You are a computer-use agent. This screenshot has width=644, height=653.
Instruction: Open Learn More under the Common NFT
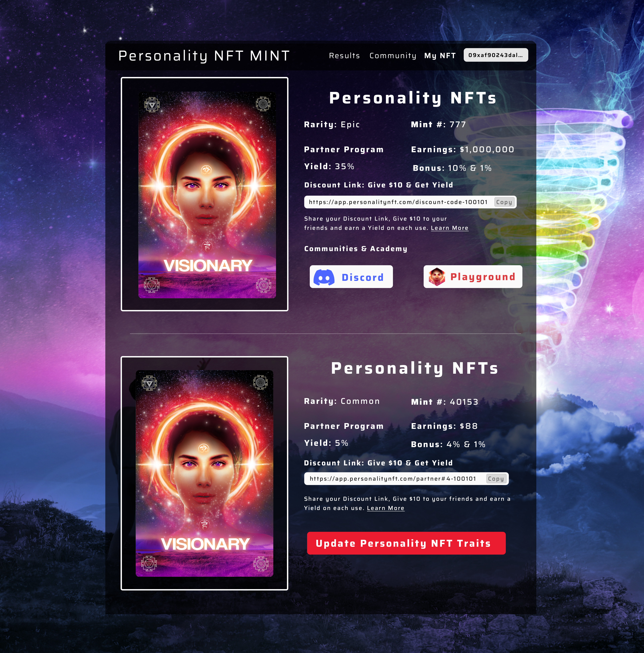386,508
